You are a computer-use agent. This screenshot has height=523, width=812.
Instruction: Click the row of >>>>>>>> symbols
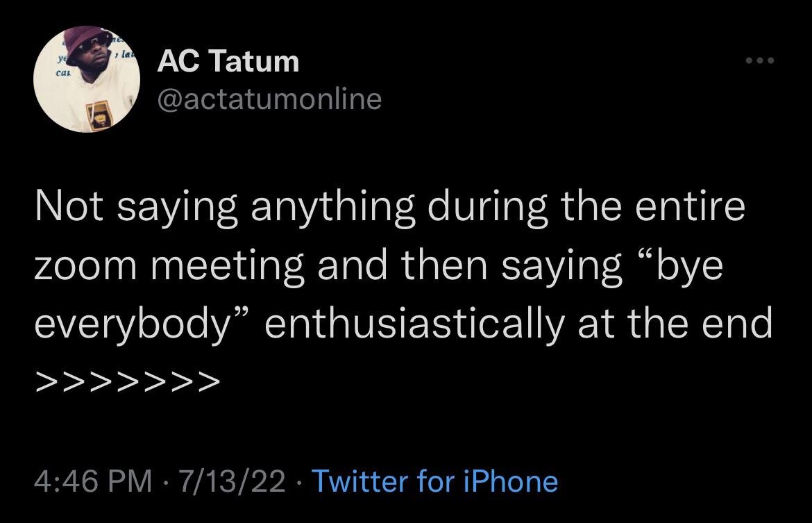128,381
